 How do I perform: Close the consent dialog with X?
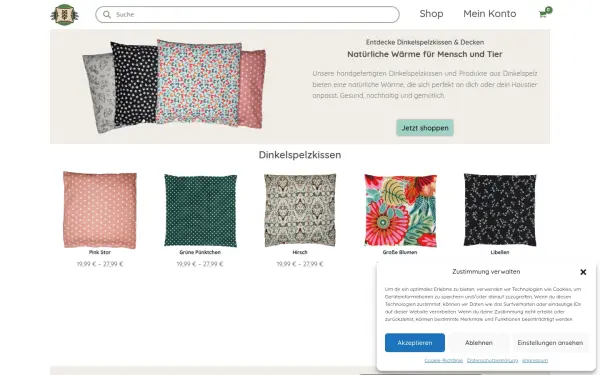(583, 272)
